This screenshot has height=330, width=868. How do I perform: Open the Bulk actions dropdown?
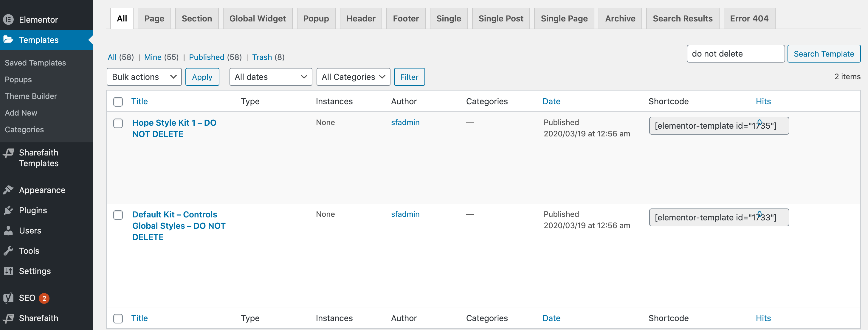144,77
